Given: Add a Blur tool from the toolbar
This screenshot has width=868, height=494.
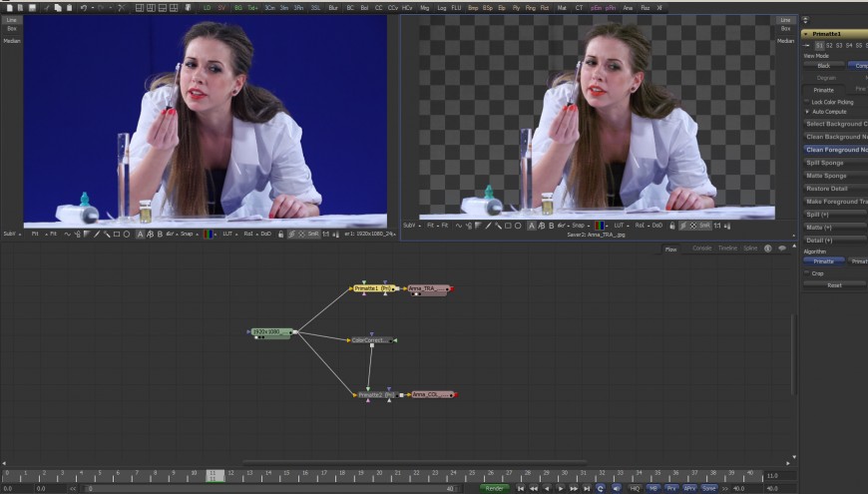Looking at the screenshot, I should point(333,7).
